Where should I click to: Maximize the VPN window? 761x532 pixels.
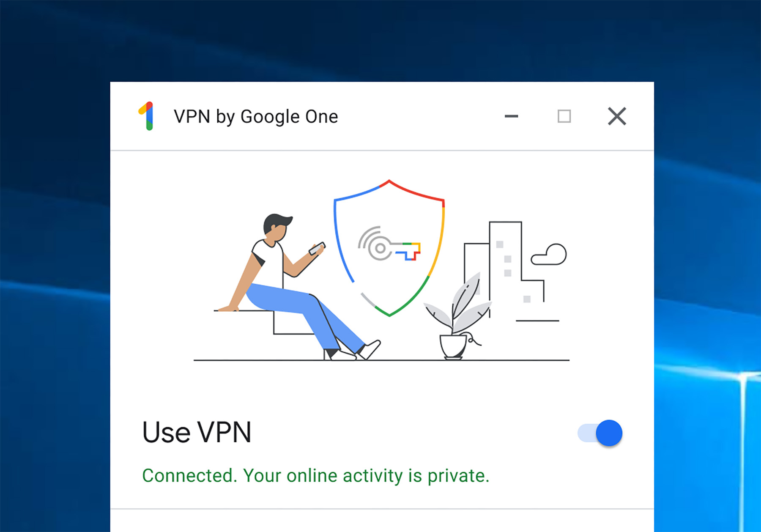point(564,116)
